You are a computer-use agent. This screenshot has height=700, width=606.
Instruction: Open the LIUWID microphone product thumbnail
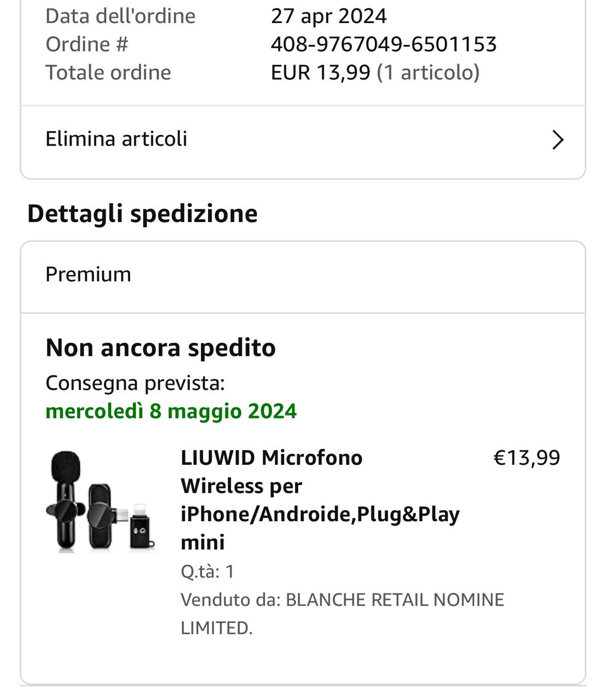(100, 501)
